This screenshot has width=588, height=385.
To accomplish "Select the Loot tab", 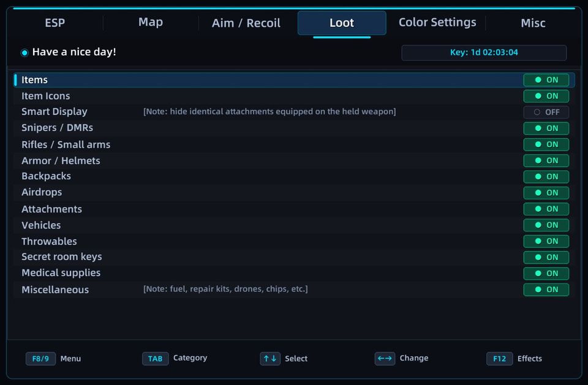I will pyautogui.click(x=342, y=23).
